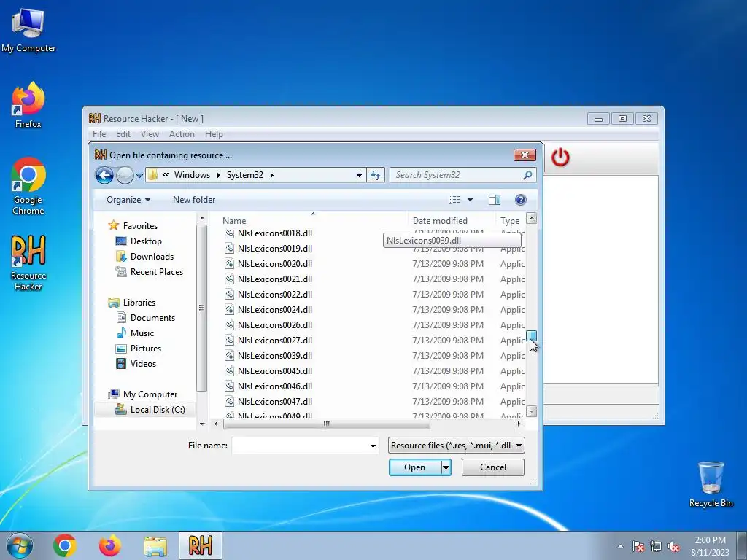The width and height of the screenshot is (747, 560).
Task: Expand the arrow after System32 in path
Action: 272,175
